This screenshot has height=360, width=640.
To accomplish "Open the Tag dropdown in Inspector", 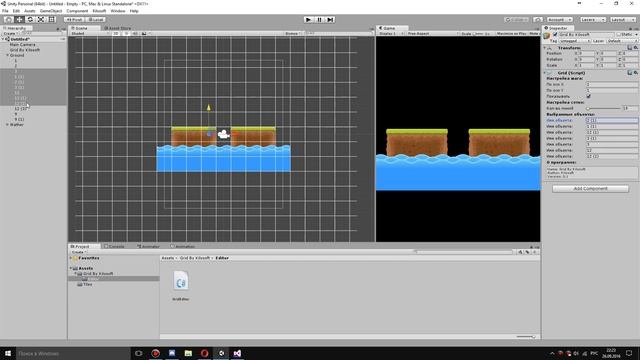I will pos(574,41).
